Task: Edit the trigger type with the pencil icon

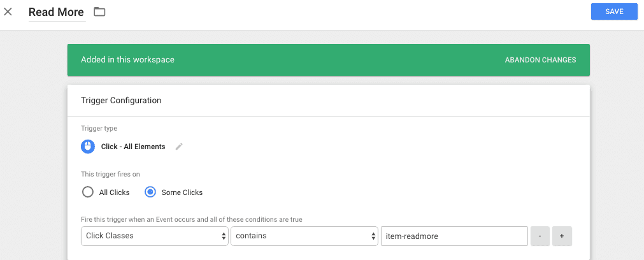Action: [179, 147]
